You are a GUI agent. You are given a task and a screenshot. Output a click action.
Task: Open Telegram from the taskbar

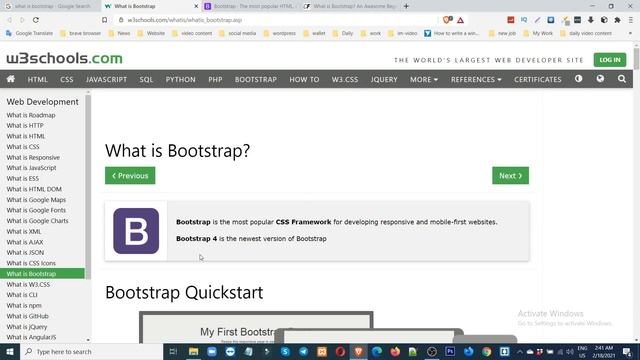[x=303, y=351]
